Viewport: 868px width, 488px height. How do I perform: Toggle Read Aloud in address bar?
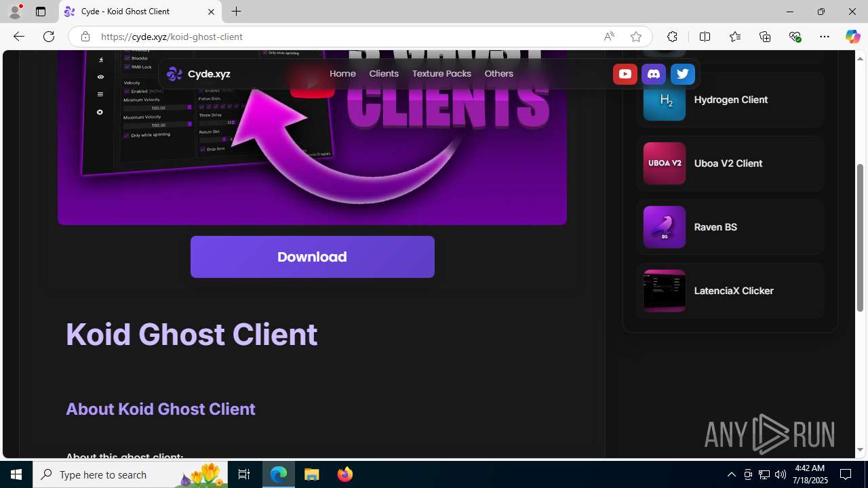tap(609, 37)
